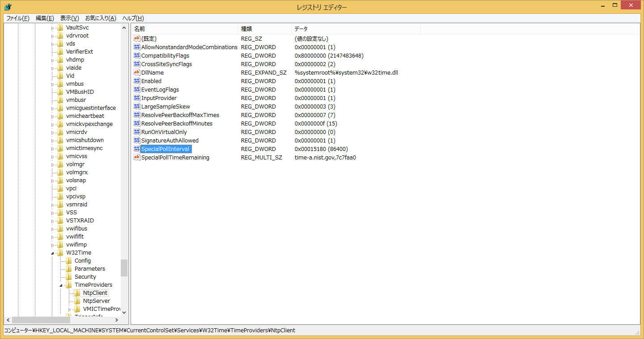This screenshot has width=644, height=339.
Task: Click the DWORD icon beside Enabled
Action: (137, 81)
